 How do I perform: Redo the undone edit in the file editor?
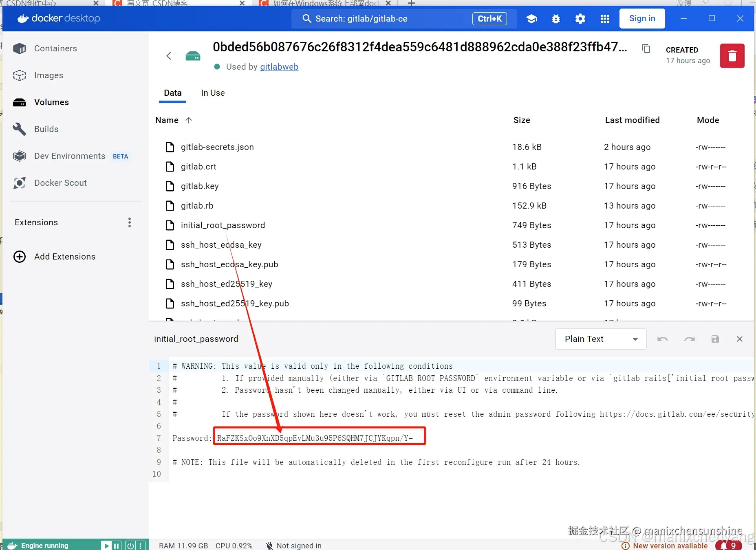point(690,339)
